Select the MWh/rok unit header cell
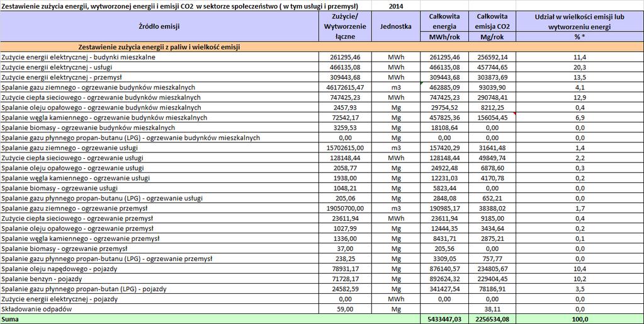 tap(444, 37)
